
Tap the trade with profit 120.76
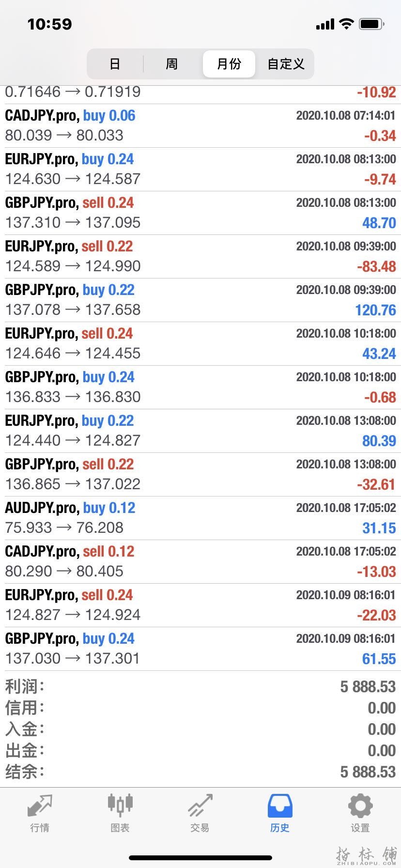[x=200, y=300]
